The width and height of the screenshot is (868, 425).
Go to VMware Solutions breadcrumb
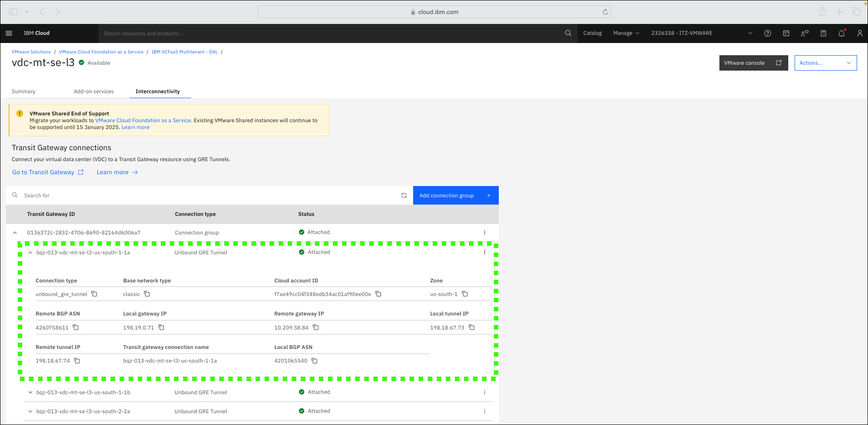pos(31,52)
